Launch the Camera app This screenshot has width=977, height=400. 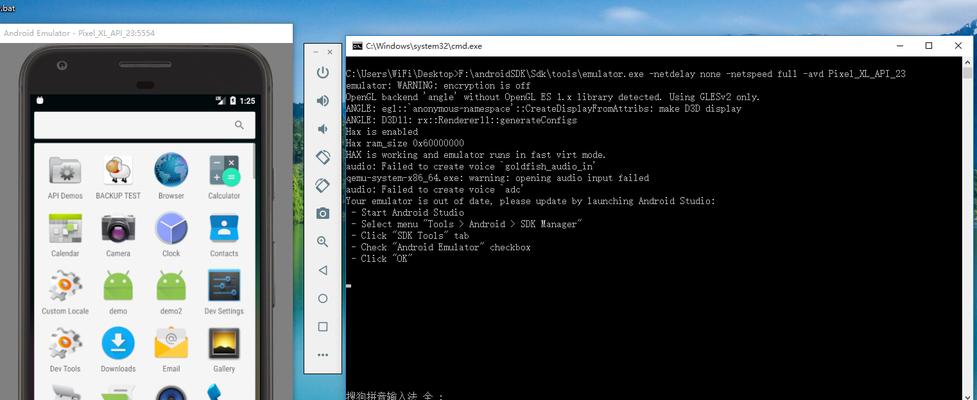click(118, 235)
